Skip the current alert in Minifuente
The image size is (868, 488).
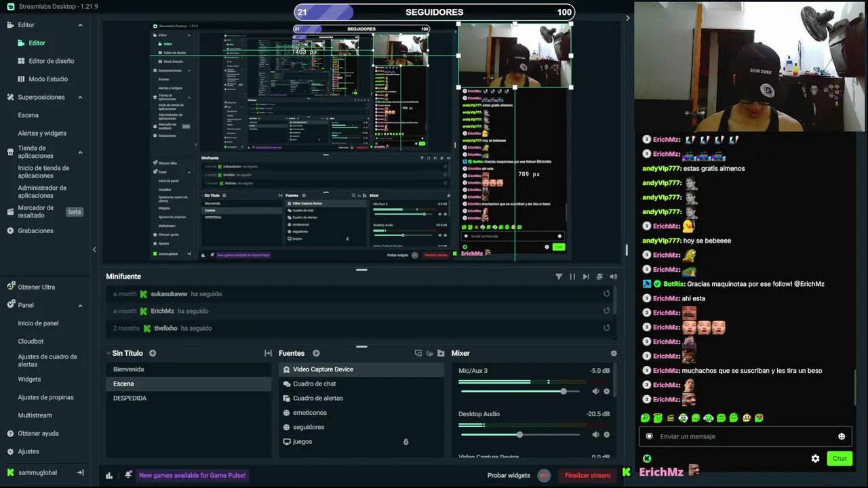click(x=586, y=277)
